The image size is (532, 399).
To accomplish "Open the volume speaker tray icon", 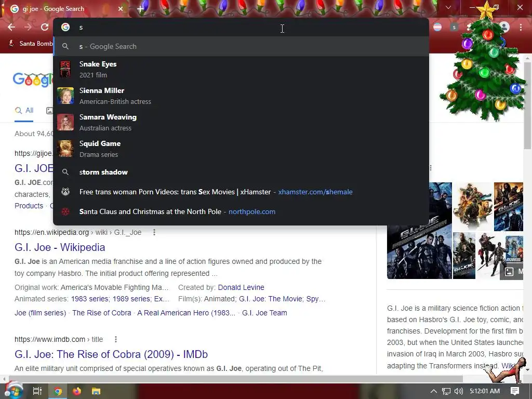I will 459,391.
